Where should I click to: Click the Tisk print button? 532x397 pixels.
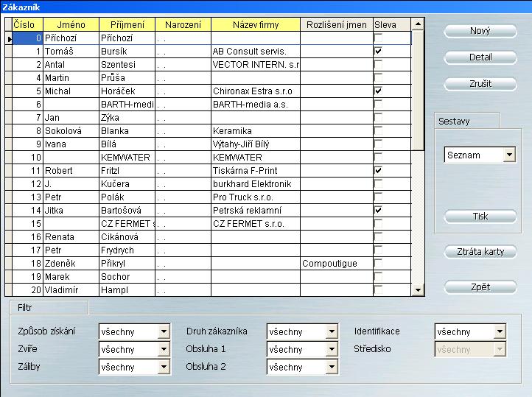point(480,217)
